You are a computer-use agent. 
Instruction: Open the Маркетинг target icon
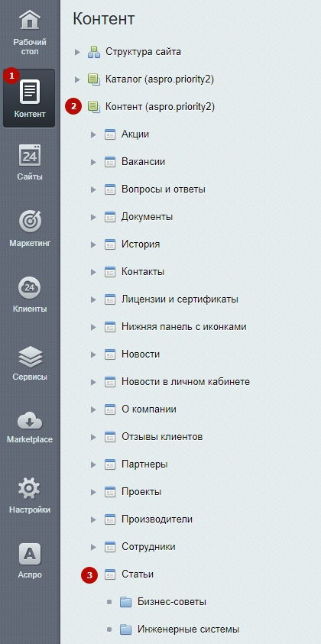point(30,222)
